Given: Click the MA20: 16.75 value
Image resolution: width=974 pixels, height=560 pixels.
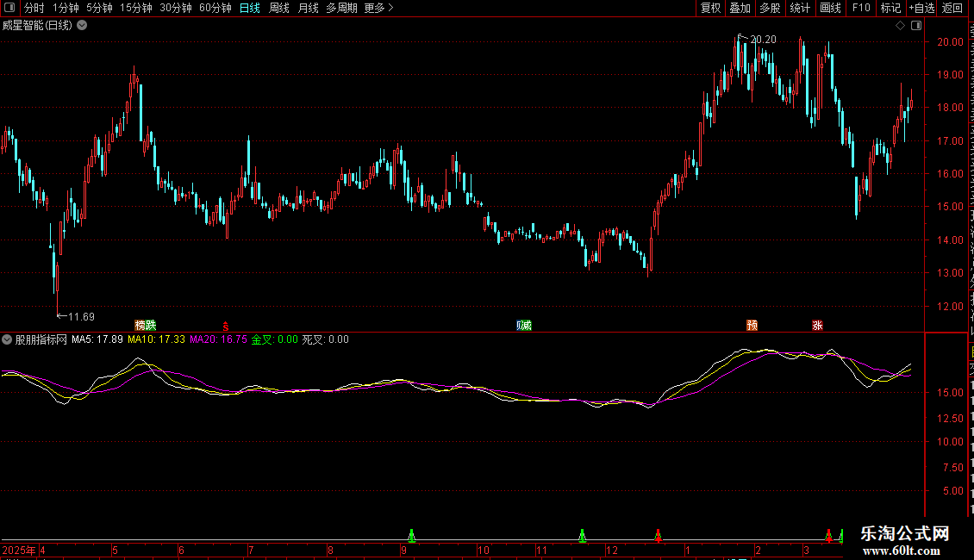Looking at the screenshot, I should coord(218,339).
